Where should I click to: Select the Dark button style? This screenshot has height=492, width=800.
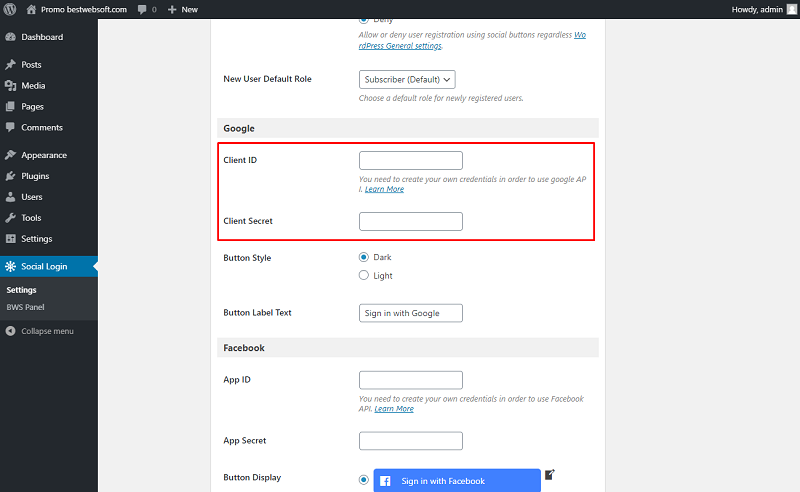[x=363, y=257]
